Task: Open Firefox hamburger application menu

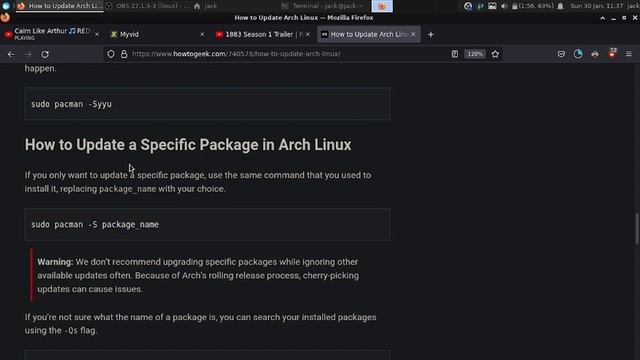Action: (x=629, y=54)
